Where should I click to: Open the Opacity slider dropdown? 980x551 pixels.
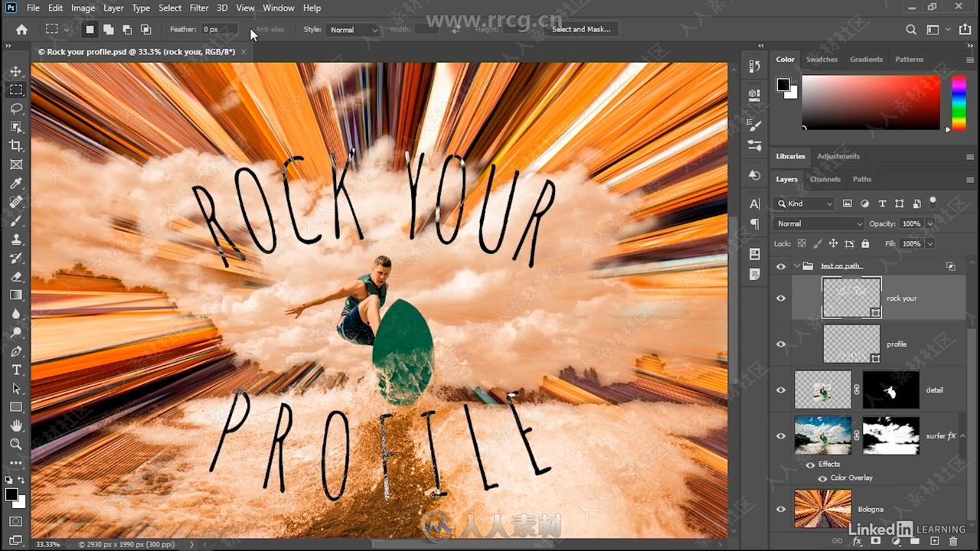coord(929,223)
